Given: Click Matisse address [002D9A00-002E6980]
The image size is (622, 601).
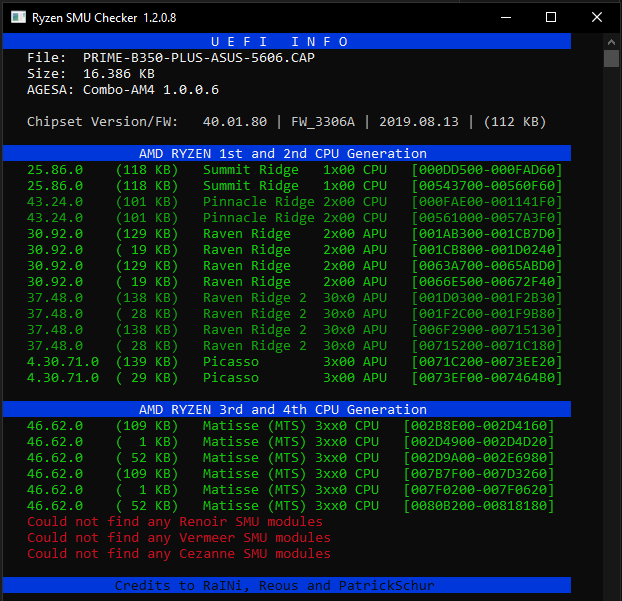Looking at the screenshot, I should click(479, 458).
